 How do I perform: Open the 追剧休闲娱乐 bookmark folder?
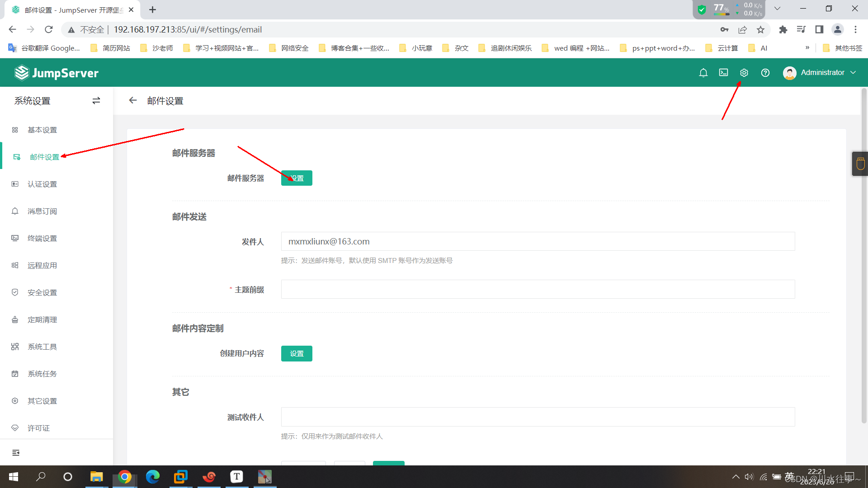point(505,48)
